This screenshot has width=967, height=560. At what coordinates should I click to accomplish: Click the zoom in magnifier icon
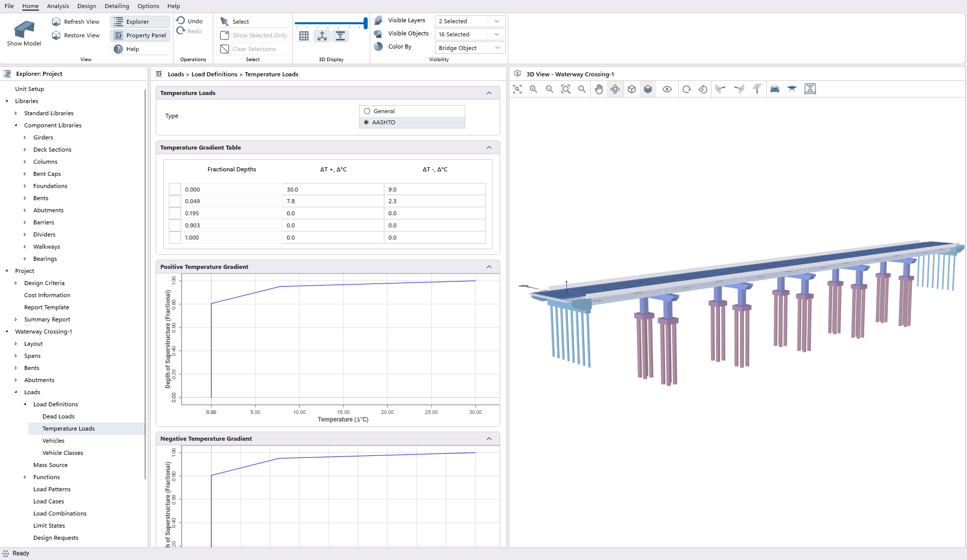[x=533, y=89]
